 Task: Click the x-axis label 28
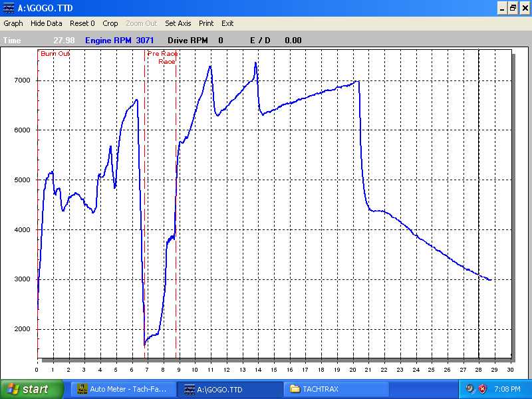pyautogui.click(x=478, y=370)
